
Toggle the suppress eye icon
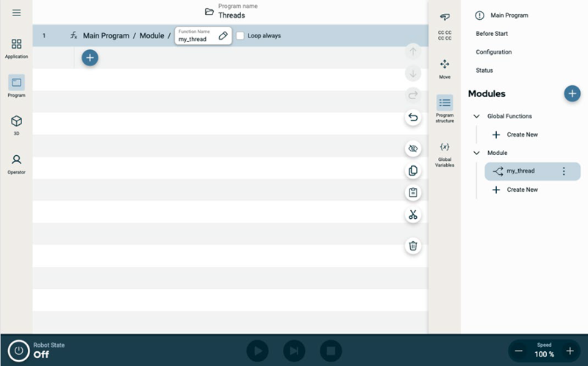click(x=413, y=148)
